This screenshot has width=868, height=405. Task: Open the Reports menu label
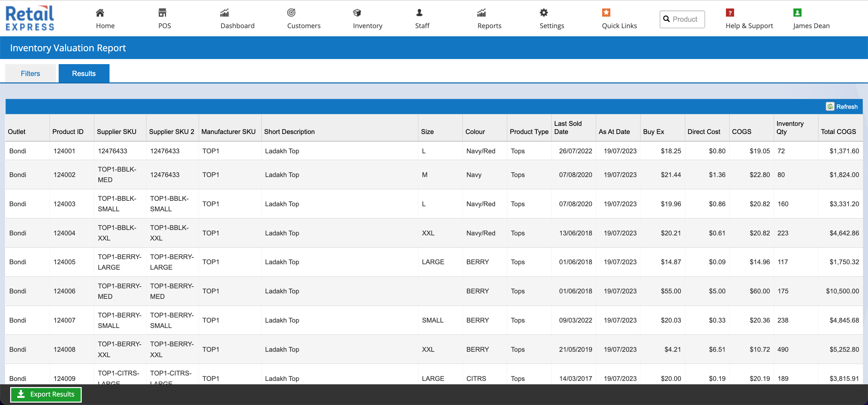pos(489,26)
